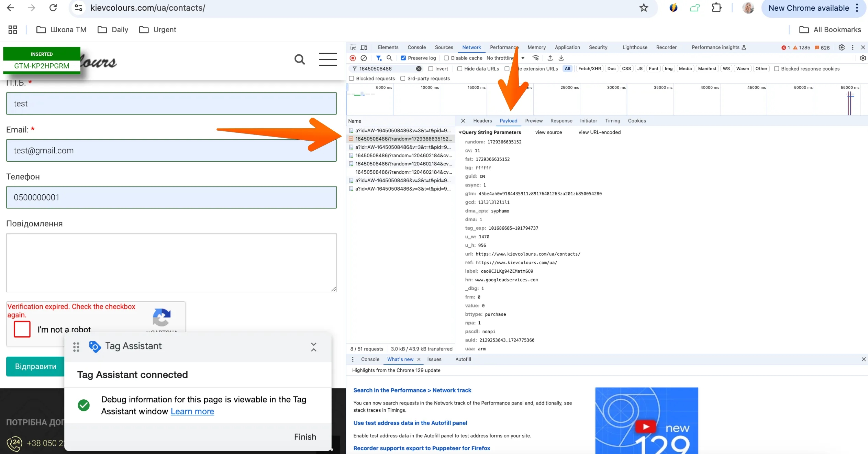Switch to the Console panel tab
868x454 pixels.
[416, 47]
